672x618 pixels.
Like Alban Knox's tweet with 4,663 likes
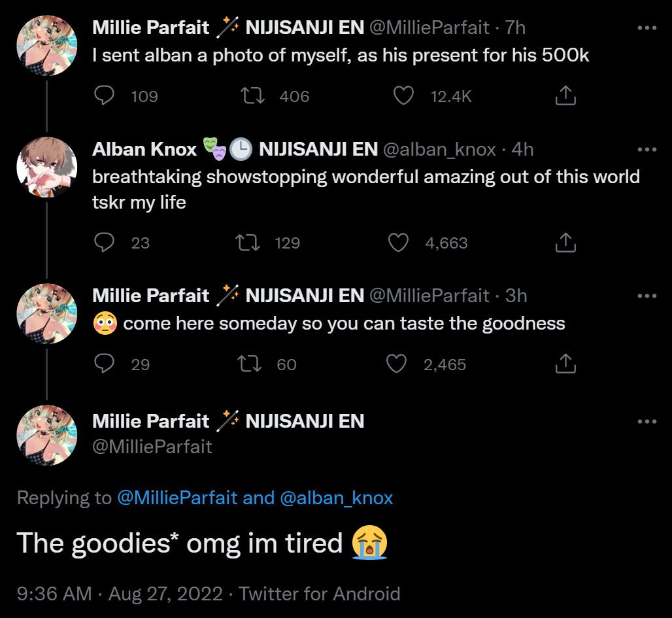[x=398, y=243]
